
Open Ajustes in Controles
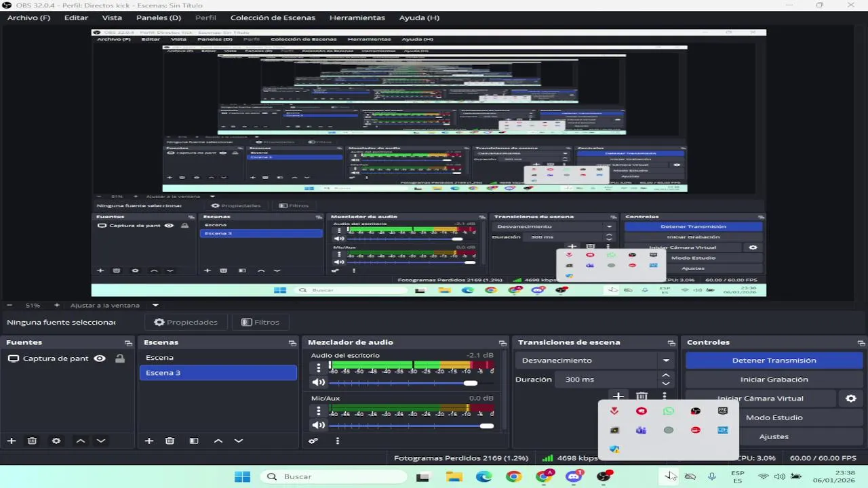coord(774,436)
